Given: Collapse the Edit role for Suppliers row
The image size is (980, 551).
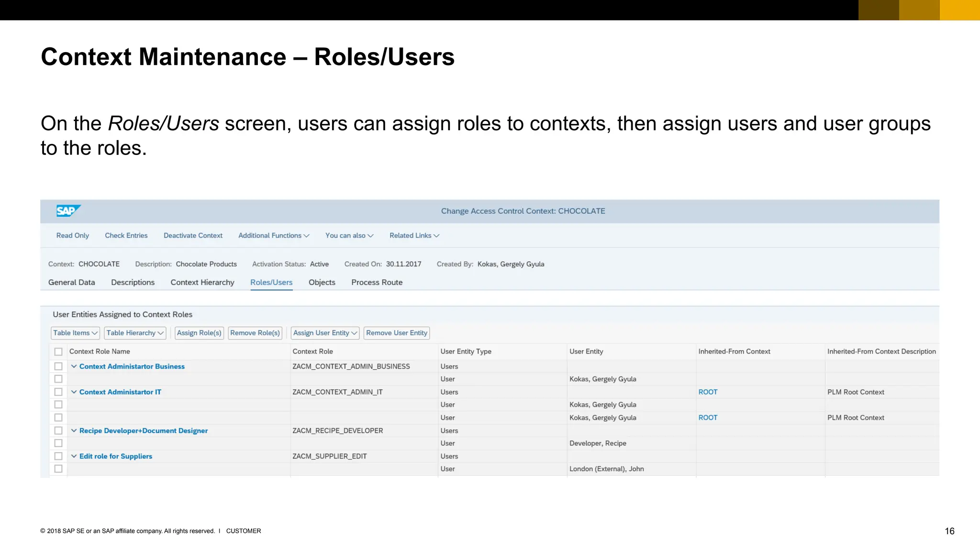Looking at the screenshot, I should pyautogui.click(x=74, y=456).
